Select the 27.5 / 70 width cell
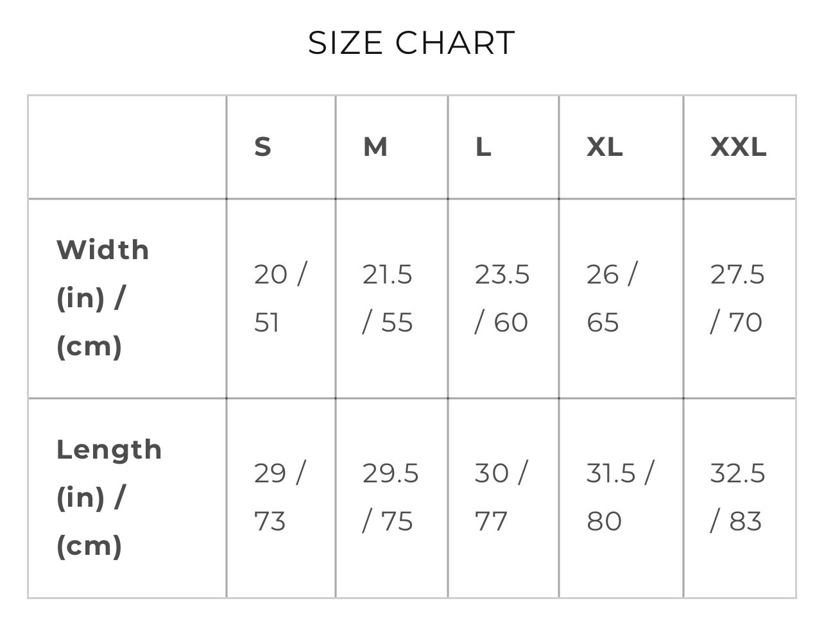Viewport: 824px width, 644px height. pos(737,298)
